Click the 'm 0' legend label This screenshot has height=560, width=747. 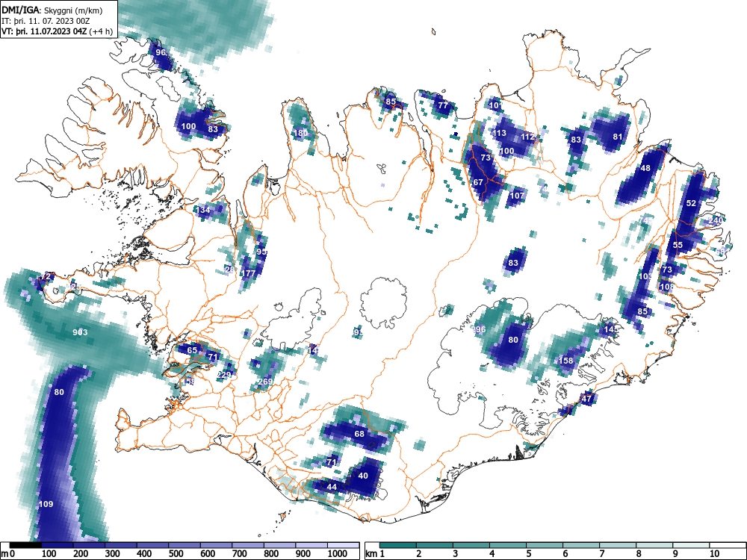tap(8, 554)
